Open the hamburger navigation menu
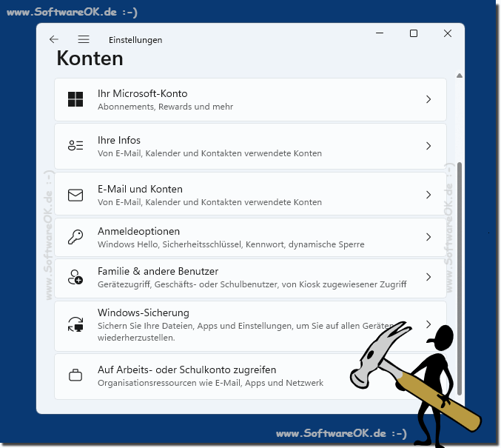This screenshot has width=501, height=448. [x=84, y=39]
